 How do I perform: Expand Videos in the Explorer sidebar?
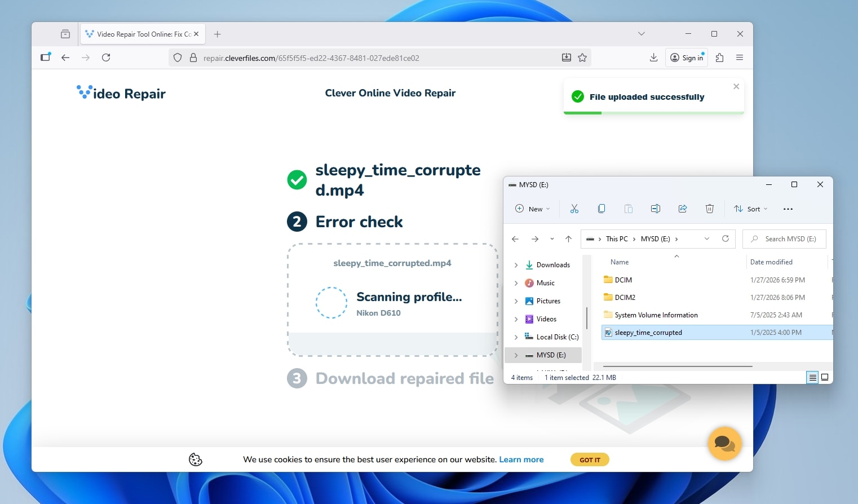[x=516, y=319]
